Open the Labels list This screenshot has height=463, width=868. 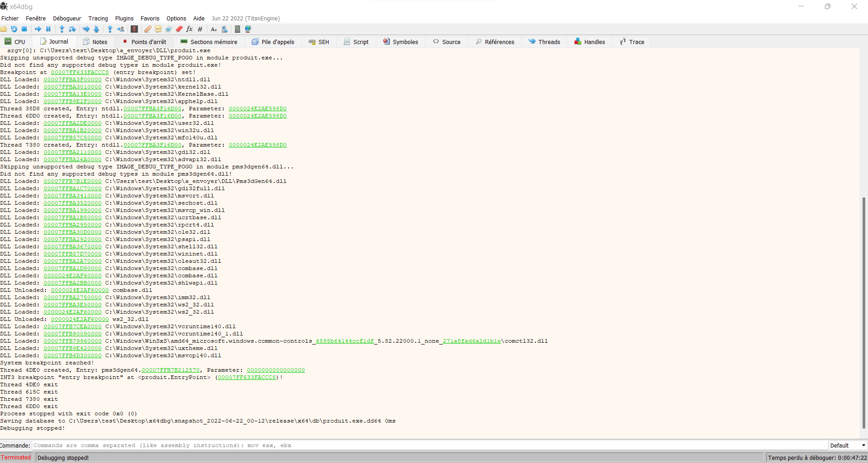click(x=168, y=29)
